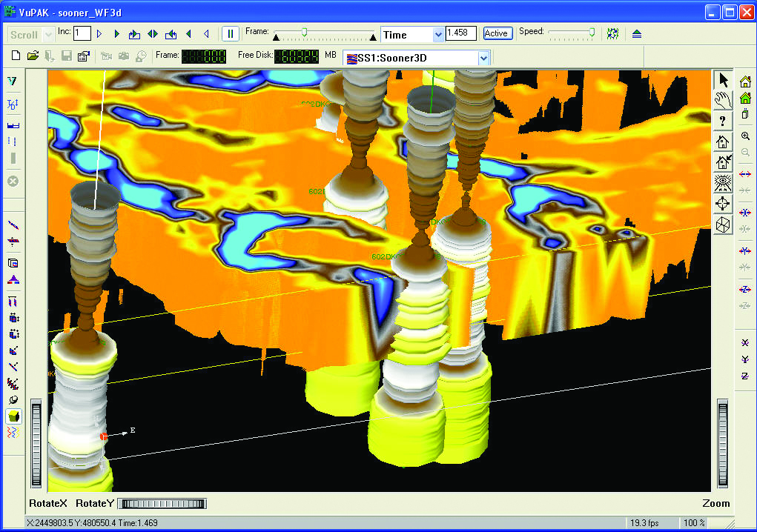757x532 pixels.
Task: Open the Scroll mode dropdown
Action: click(49, 35)
